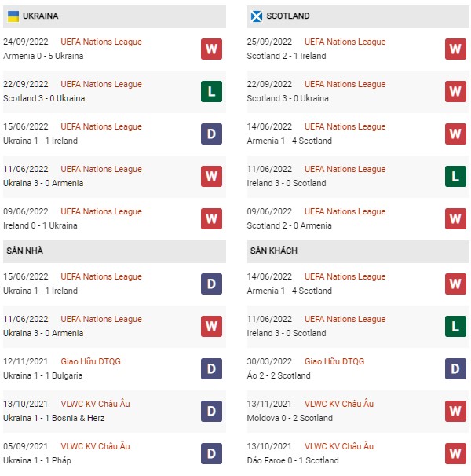Screen dimensions: 471x476
Task: Click the L badge beside Ireland 3 - 0 Scotland in the Sân Khách section
Action: point(455,326)
